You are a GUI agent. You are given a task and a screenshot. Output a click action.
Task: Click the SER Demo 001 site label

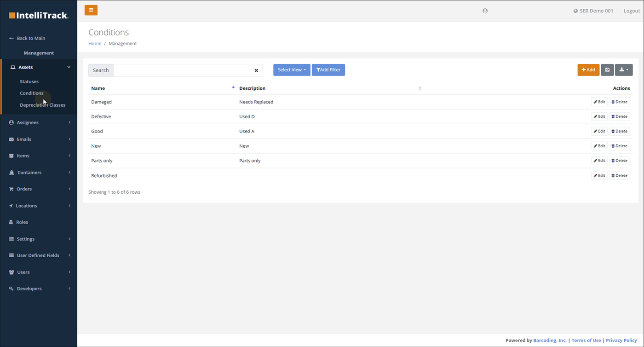[593, 11]
